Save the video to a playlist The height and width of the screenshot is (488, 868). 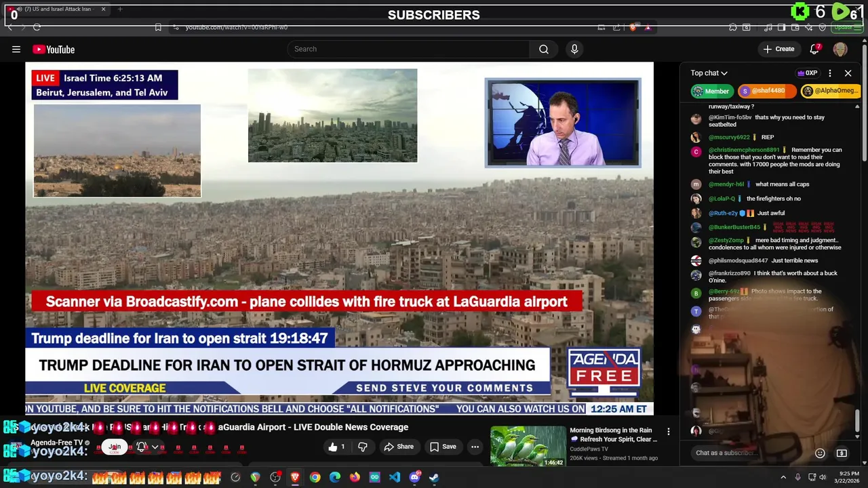[x=442, y=447]
